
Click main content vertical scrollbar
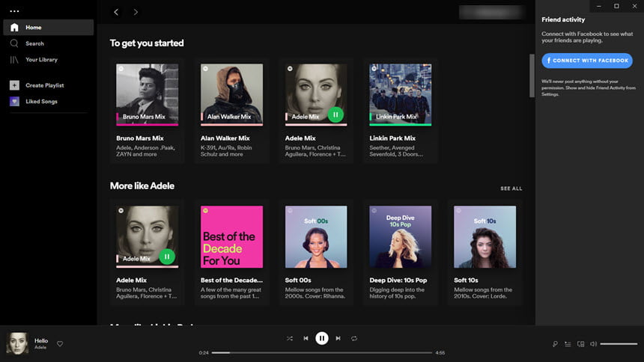[x=532, y=76]
